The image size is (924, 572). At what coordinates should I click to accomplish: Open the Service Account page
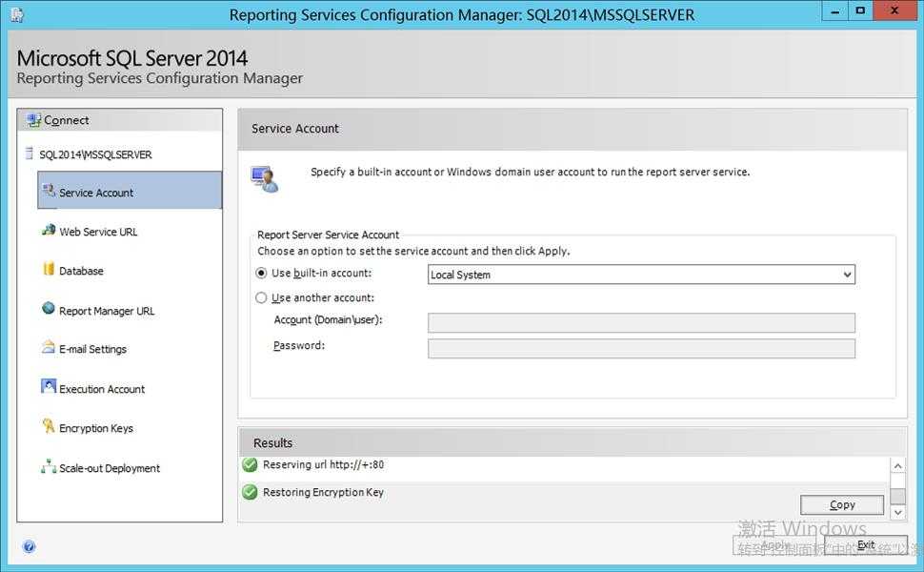[130, 191]
